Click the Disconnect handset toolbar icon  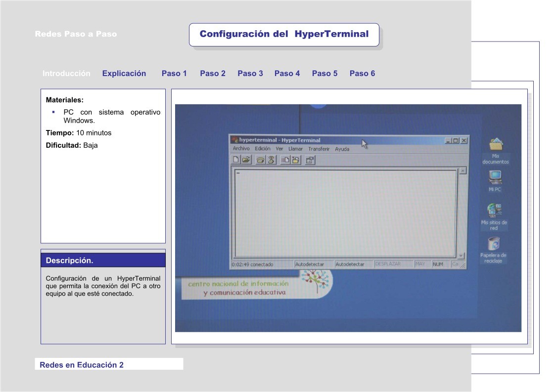point(271,160)
